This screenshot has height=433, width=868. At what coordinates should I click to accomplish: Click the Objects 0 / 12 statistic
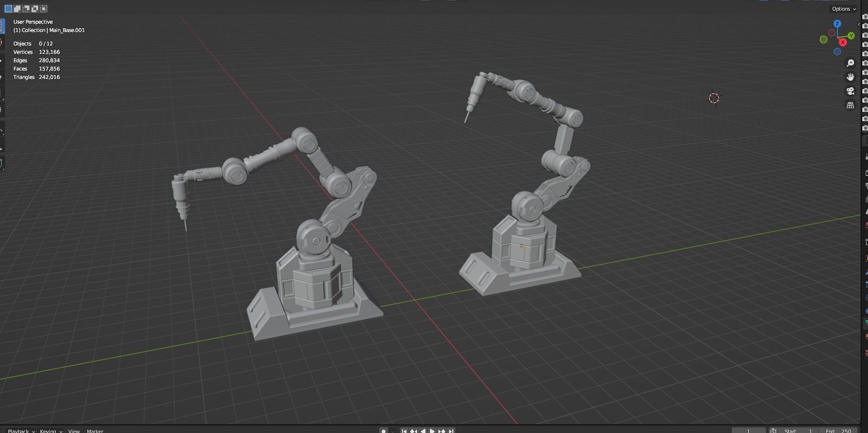[x=33, y=44]
